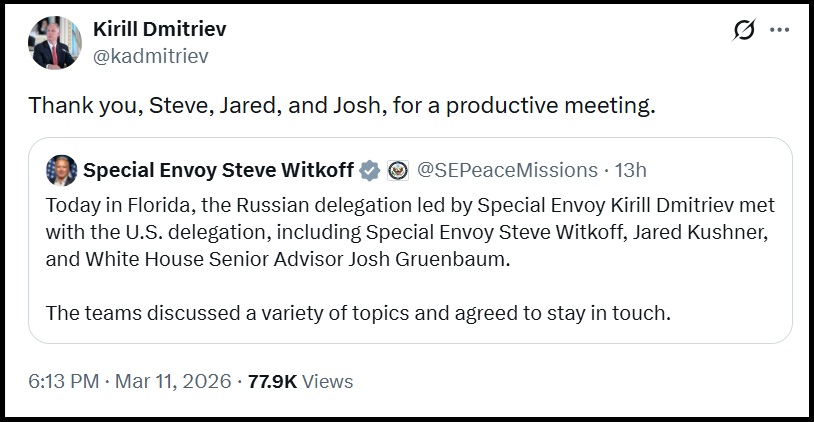Go to the @SEPeaceMissions handle
Image resolution: width=814 pixels, height=422 pixels.
click(x=507, y=170)
